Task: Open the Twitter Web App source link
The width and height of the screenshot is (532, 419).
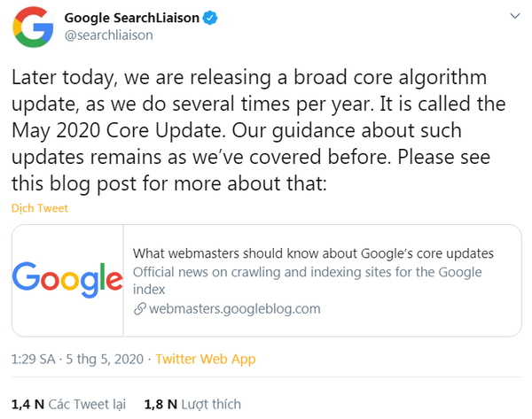Action: [205, 359]
